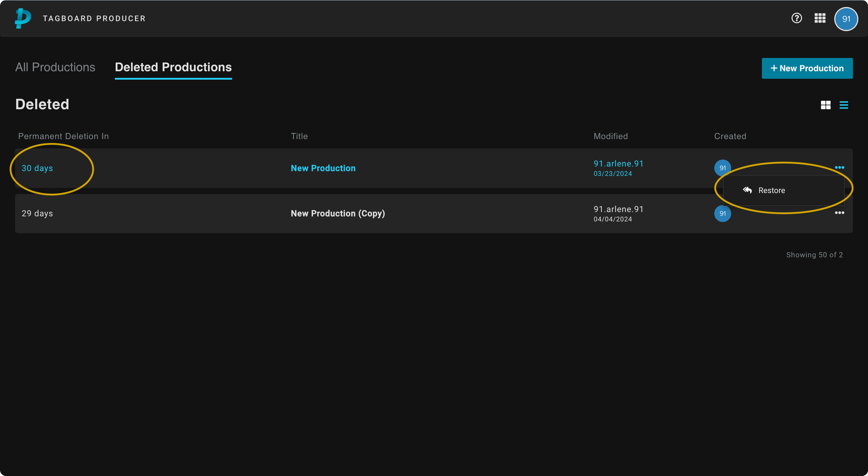868x476 pixels.
Task: Select the Deleted Productions tab
Action: [173, 67]
